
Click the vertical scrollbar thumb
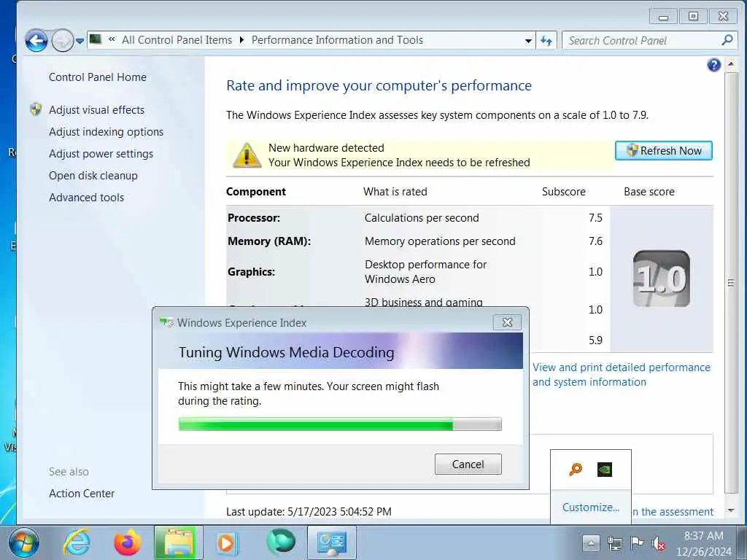point(731,282)
